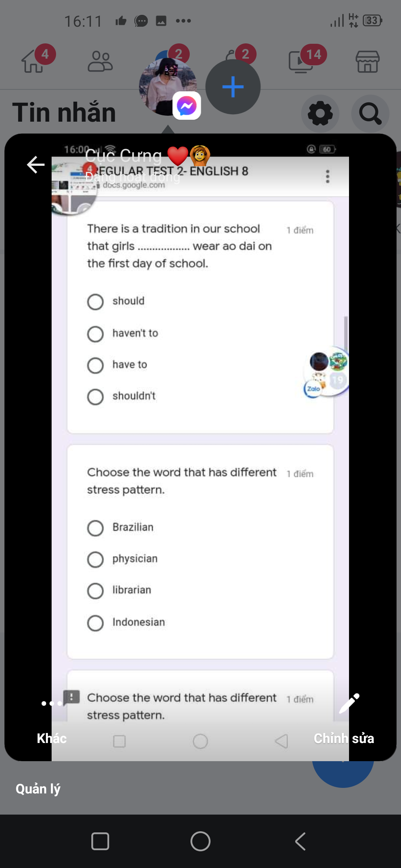Select the "should" radio option
The image size is (401, 868).
coord(95,302)
